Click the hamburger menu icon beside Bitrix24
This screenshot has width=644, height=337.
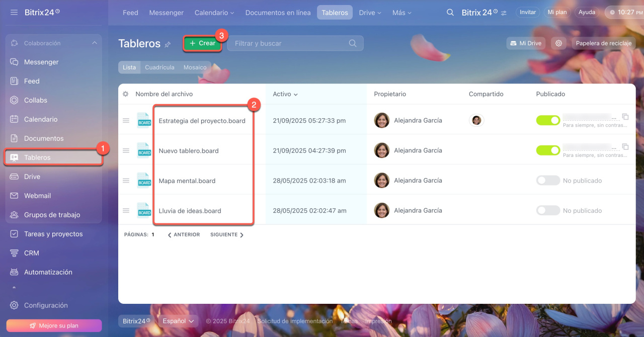[x=14, y=12]
